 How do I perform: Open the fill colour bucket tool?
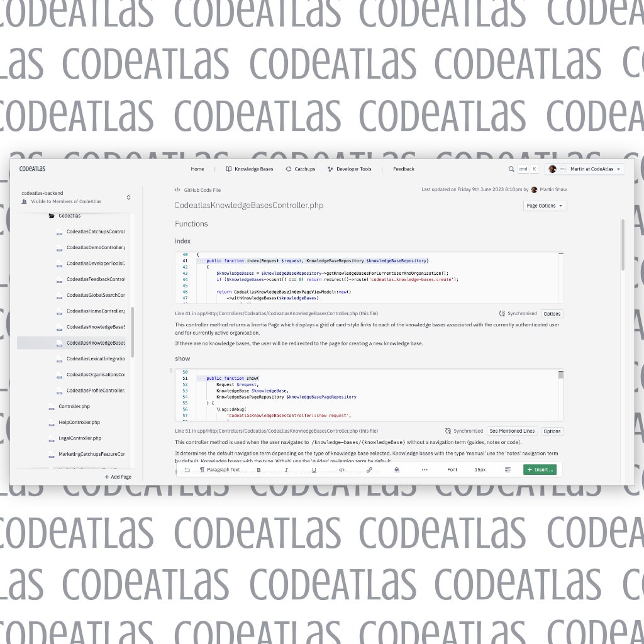(x=397, y=470)
